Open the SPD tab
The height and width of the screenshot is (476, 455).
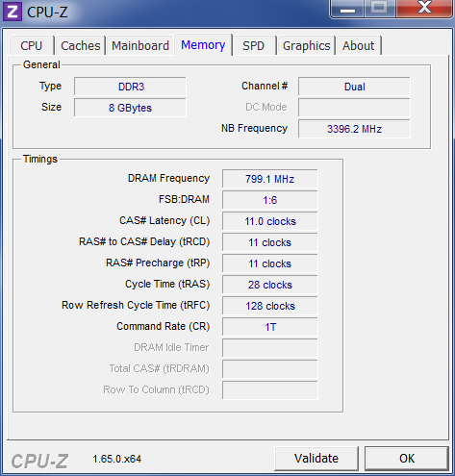point(253,45)
